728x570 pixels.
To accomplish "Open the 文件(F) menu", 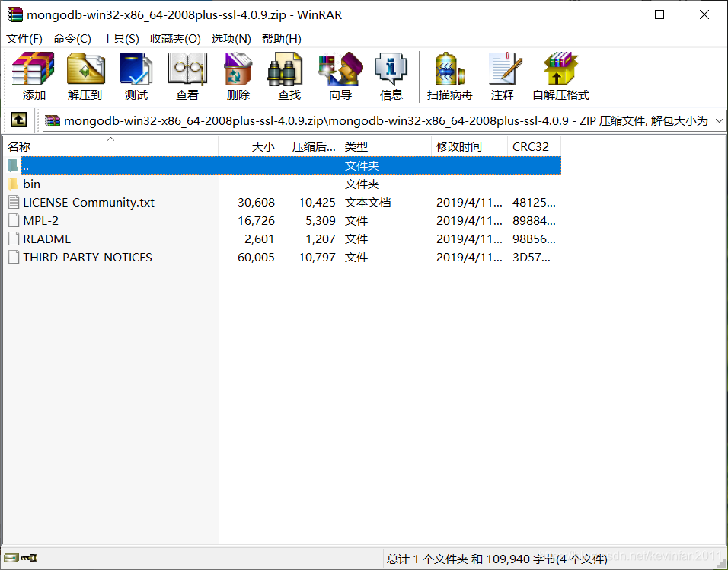I will [x=24, y=39].
